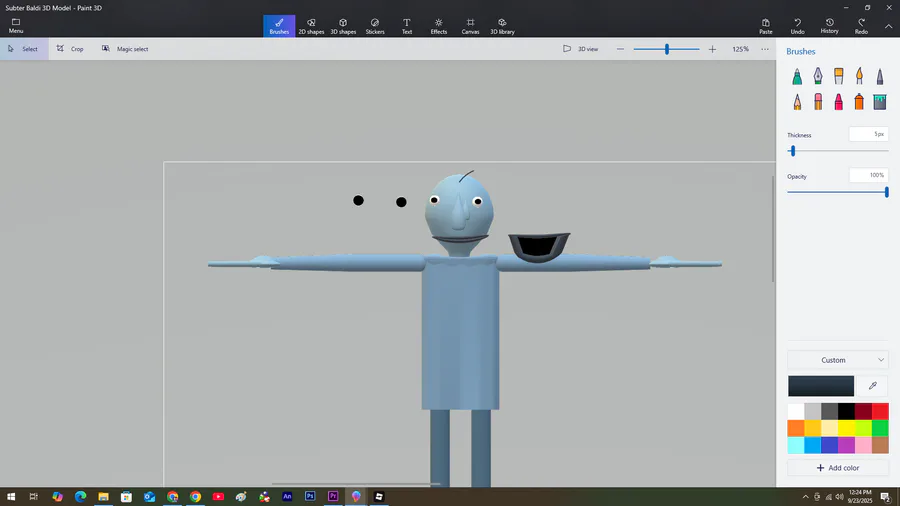Image resolution: width=900 pixels, height=506 pixels.
Task: Click the Thickness value field
Action: pyautogui.click(x=868, y=134)
